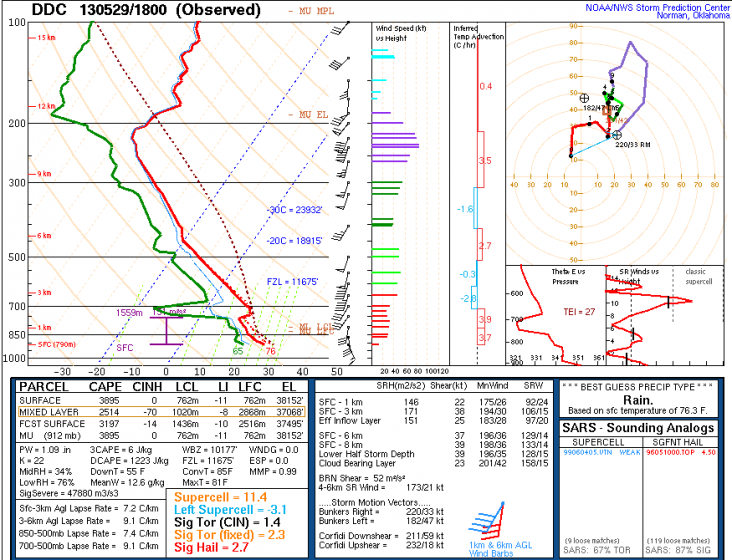
Task: Click the SigSevere = 47880 m3/s3 value
Action: [69, 493]
